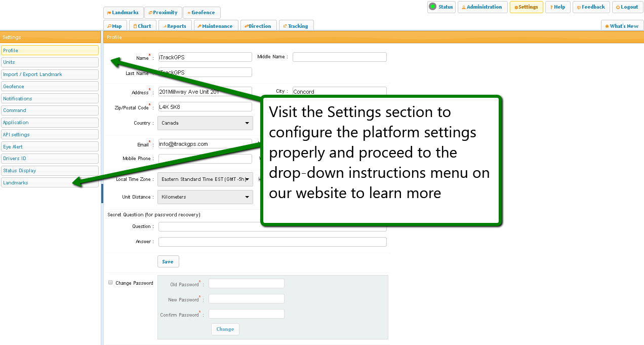The height and width of the screenshot is (345, 644).
Task: Open the Geofence toolbar button
Action: coord(202,13)
